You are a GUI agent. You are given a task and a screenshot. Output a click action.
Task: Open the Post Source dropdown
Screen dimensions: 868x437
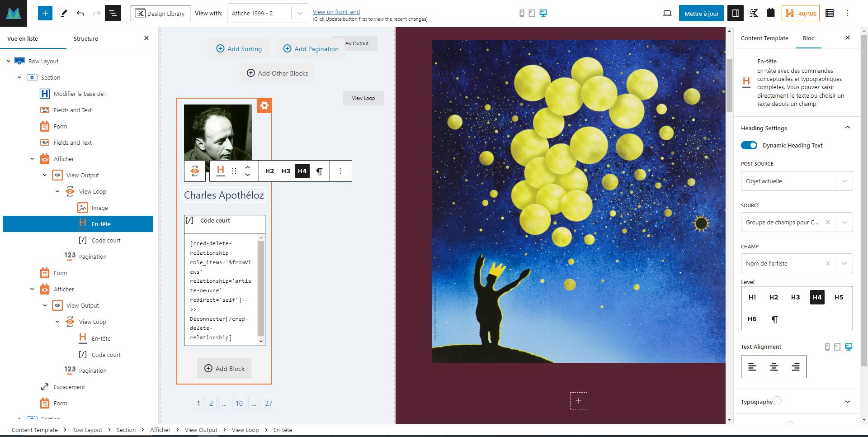click(797, 181)
